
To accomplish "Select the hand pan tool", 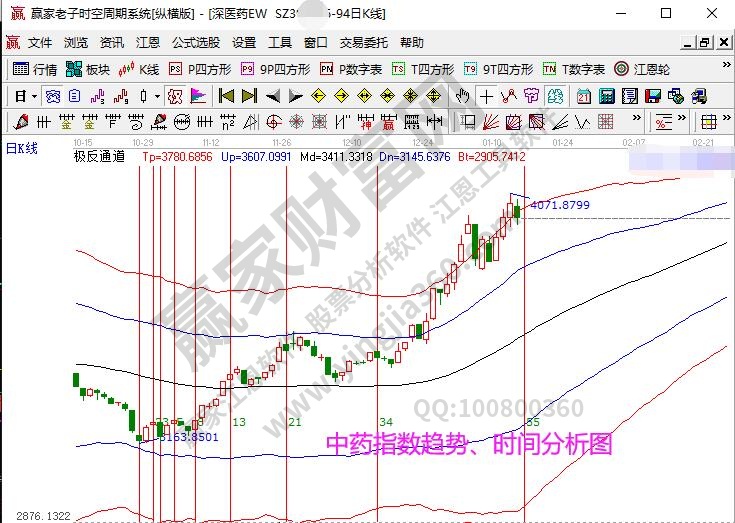I will pos(463,96).
